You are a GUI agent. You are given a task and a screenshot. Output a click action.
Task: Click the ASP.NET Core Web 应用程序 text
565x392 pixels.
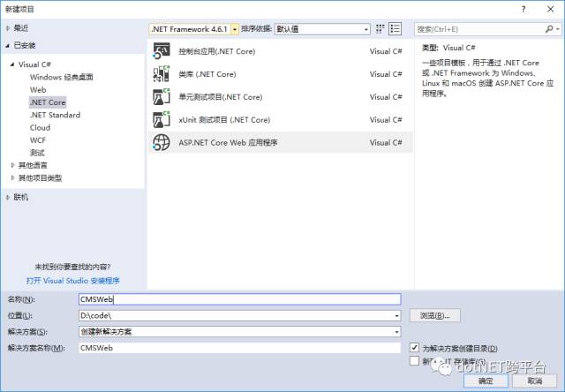(228, 142)
